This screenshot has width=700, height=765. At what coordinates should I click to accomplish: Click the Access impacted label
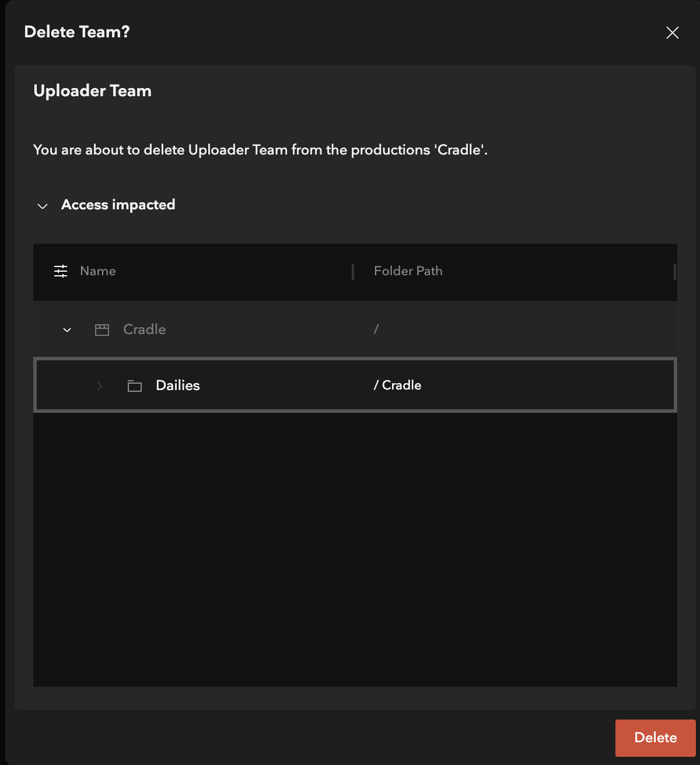[x=118, y=205]
